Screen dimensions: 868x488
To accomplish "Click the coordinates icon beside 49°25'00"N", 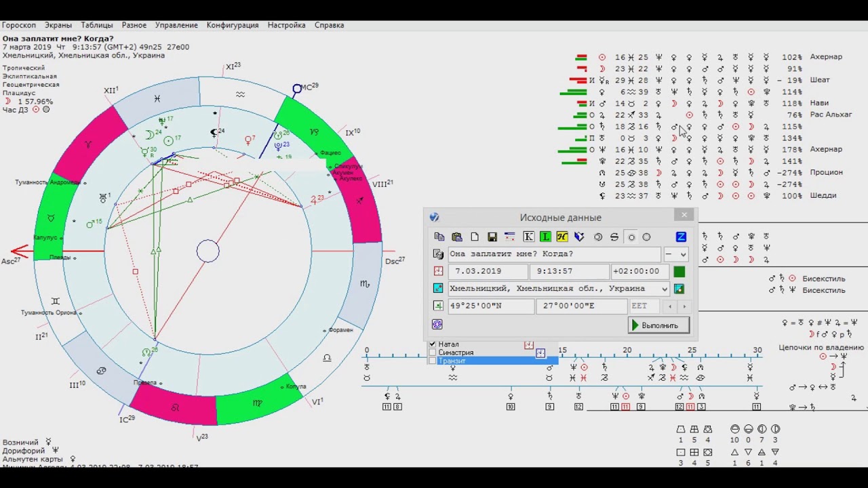I will [438, 306].
